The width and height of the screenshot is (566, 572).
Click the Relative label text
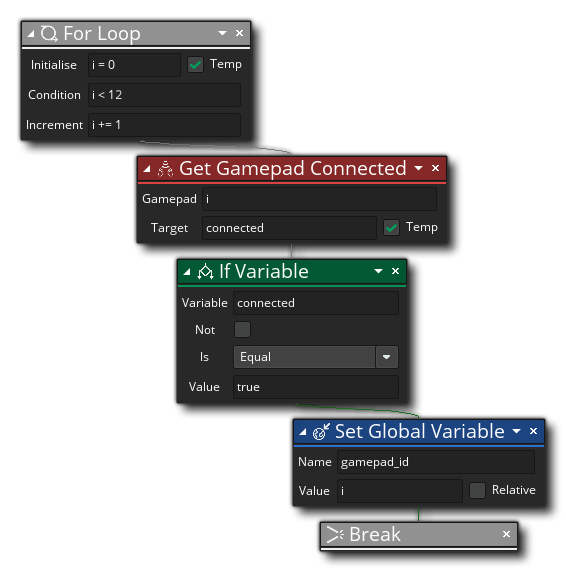513,490
